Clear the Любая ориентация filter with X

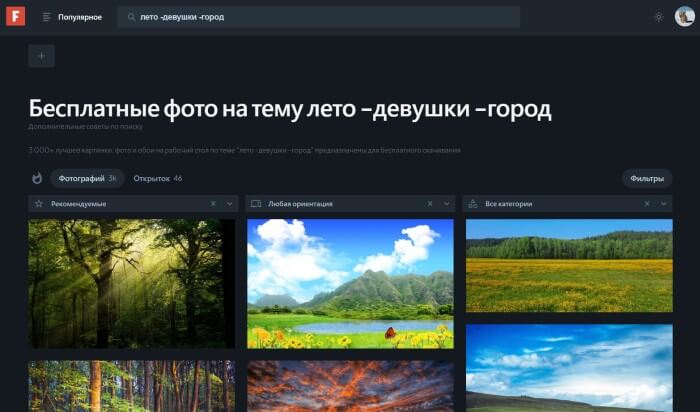coord(430,204)
